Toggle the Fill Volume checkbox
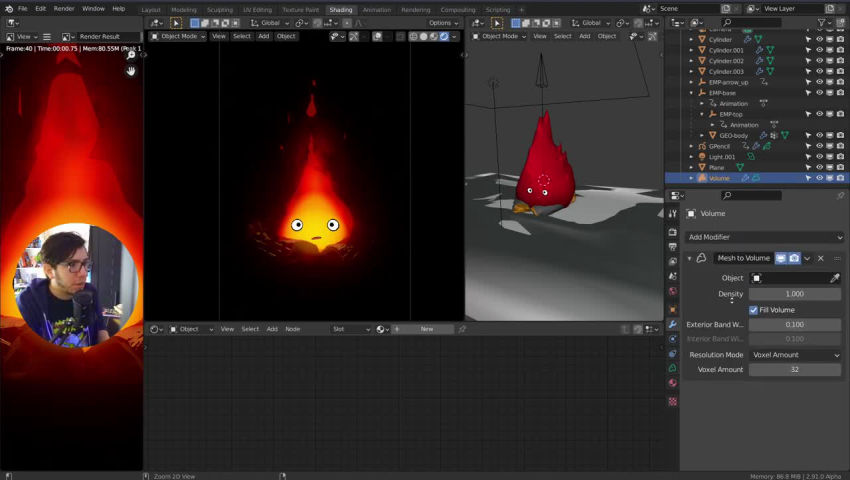Viewport: 850px width, 480px height. [x=754, y=310]
